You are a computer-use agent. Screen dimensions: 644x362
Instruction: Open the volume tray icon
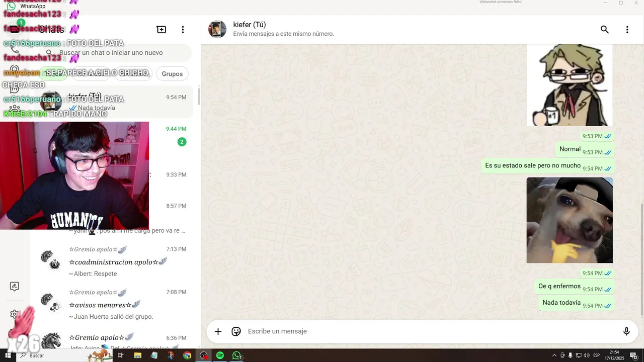point(587,355)
